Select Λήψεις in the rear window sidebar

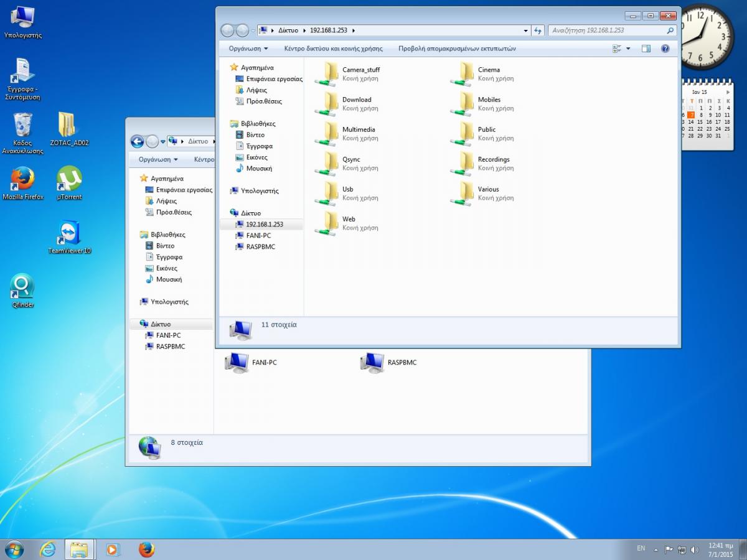coord(161,201)
